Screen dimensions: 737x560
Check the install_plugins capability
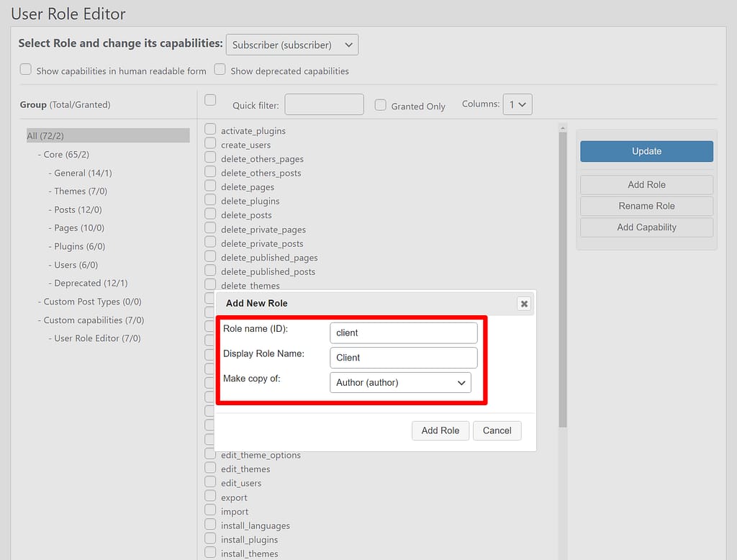click(x=210, y=538)
